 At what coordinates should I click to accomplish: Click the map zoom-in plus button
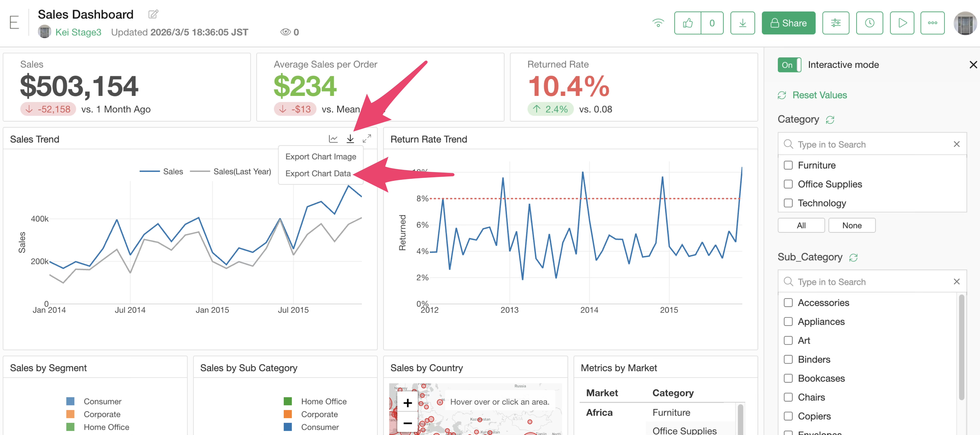408,403
